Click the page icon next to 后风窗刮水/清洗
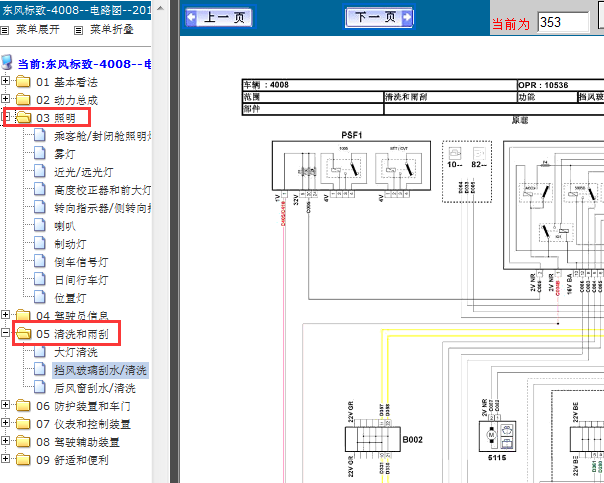604x483 pixels. tap(40, 387)
